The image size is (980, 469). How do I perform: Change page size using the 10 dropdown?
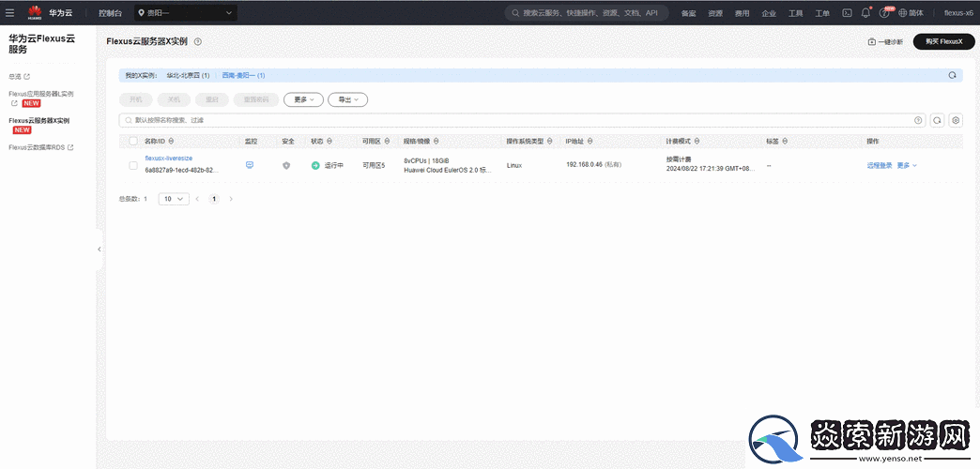(173, 199)
